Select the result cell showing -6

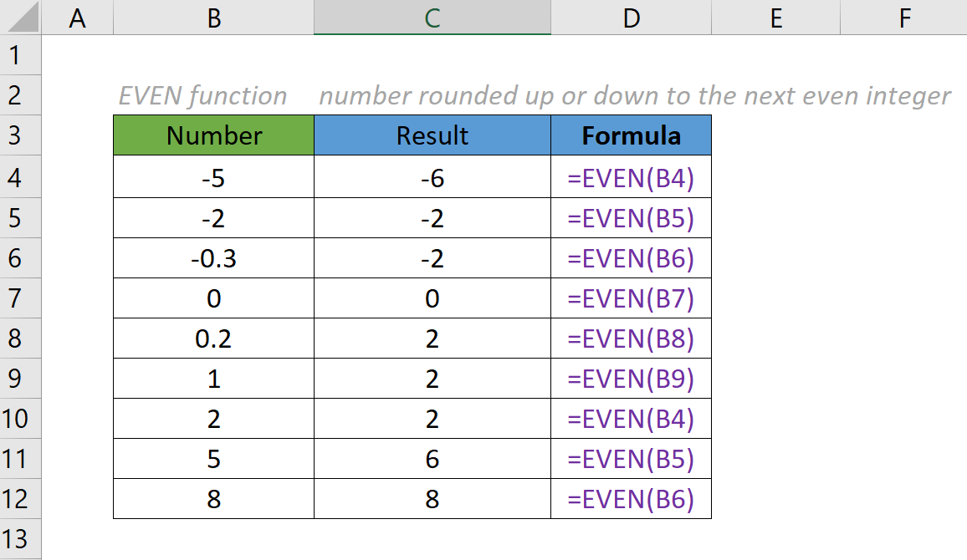[x=432, y=176]
